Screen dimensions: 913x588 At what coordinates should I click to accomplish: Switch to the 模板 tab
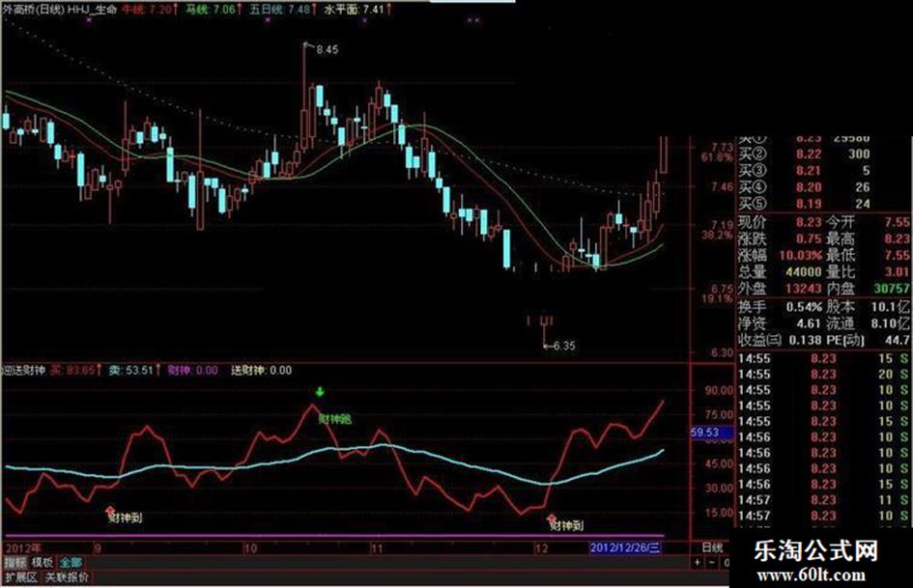point(42,562)
